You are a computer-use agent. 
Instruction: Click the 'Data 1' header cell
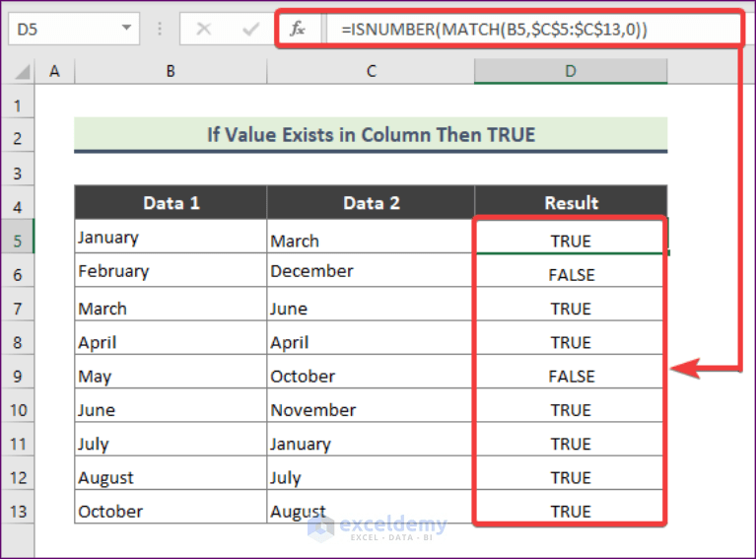tap(171, 202)
